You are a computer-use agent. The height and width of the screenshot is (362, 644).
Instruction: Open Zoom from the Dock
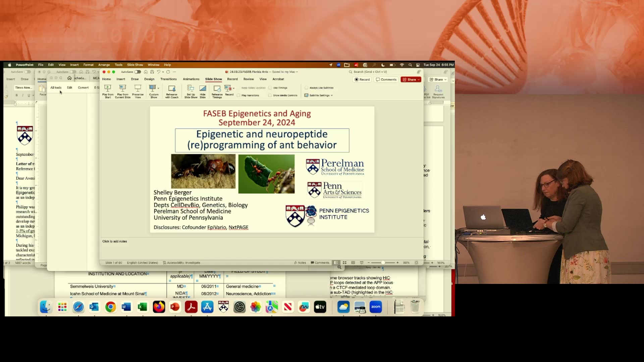point(376,307)
